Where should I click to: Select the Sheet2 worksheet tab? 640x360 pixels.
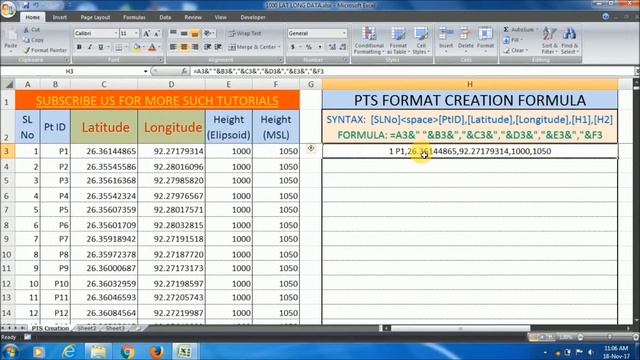(87, 328)
